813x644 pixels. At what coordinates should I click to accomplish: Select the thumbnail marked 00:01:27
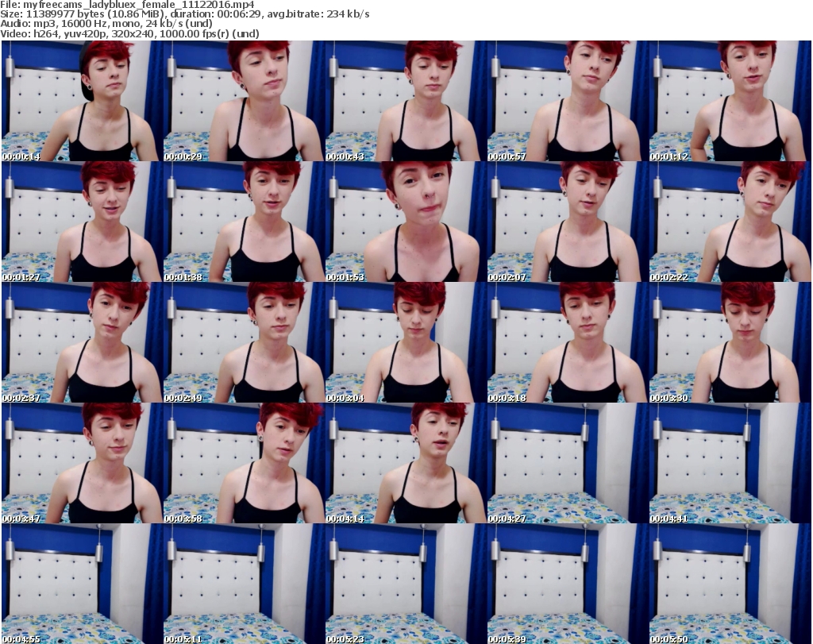pos(82,222)
